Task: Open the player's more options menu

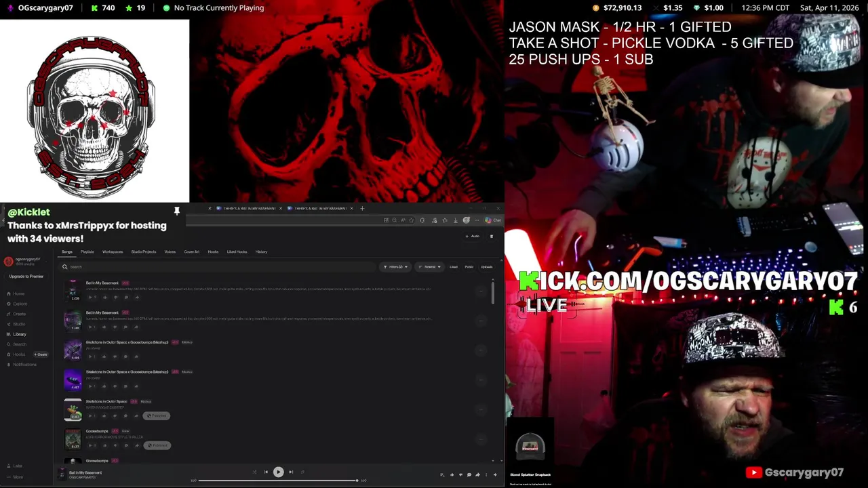Action: 486,474
